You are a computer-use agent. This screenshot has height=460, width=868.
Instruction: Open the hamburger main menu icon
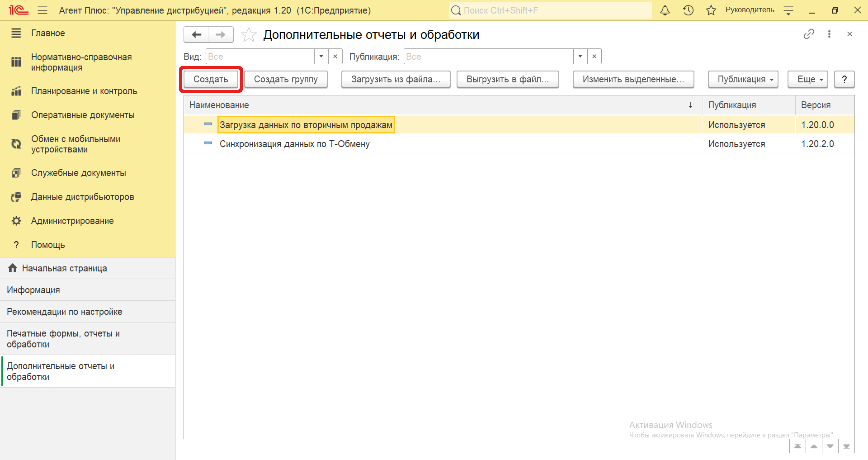click(42, 10)
